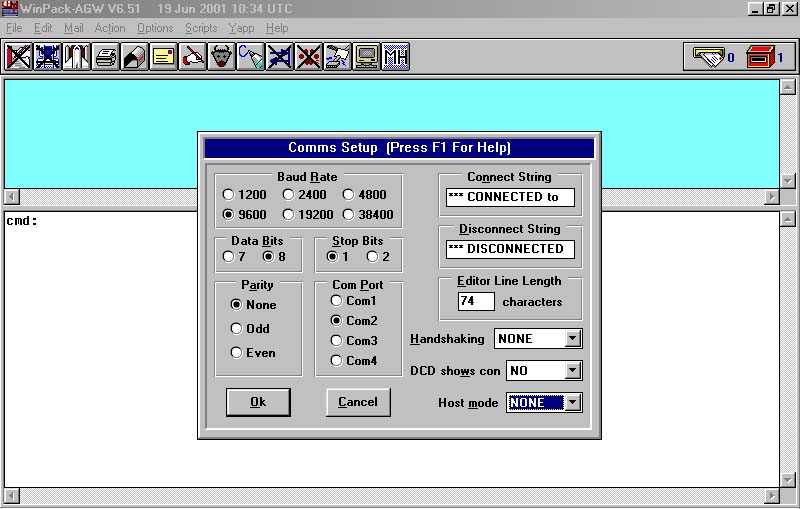This screenshot has height=509, width=800.
Task: Open the Yapp menu
Action: pyautogui.click(x=241, y=28)
